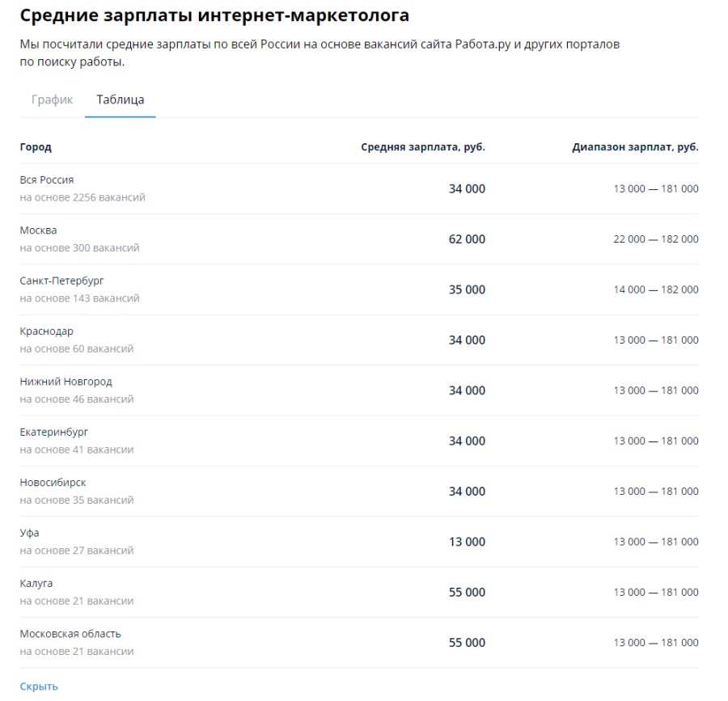The height and width of the screenshot is (701, 728).
Task: Click the 22 000 — 182 000 salary range
Action: coord(656,239)
